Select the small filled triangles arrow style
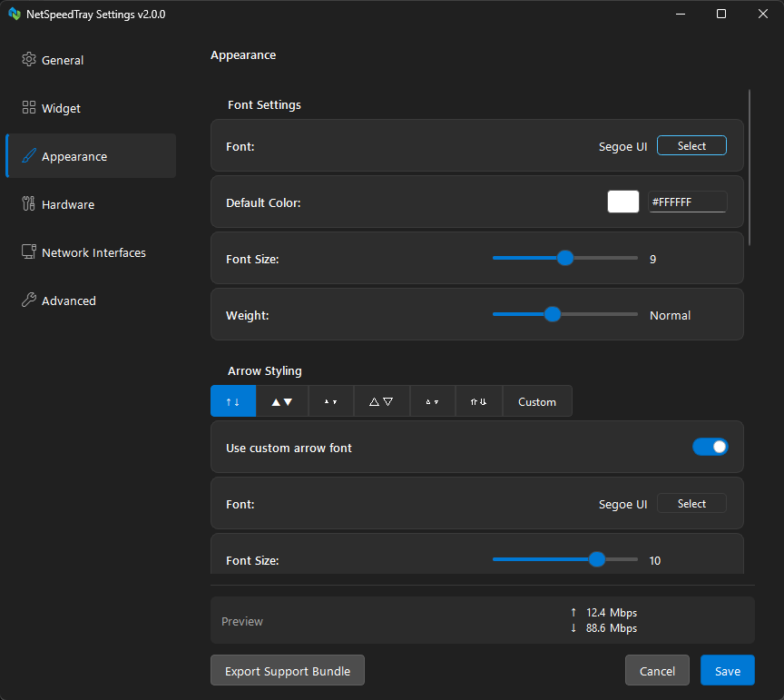 [x=331, y=401]
